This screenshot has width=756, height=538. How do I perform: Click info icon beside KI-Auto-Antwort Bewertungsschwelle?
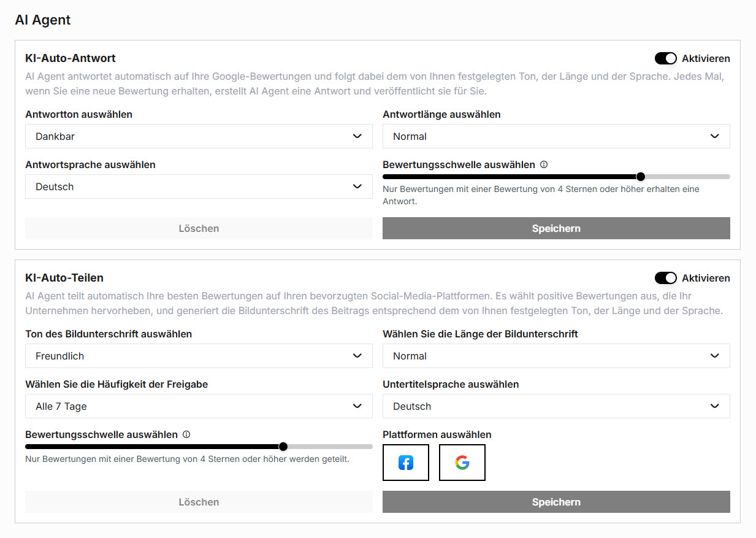pyautogui.click(x=544, y=164)
